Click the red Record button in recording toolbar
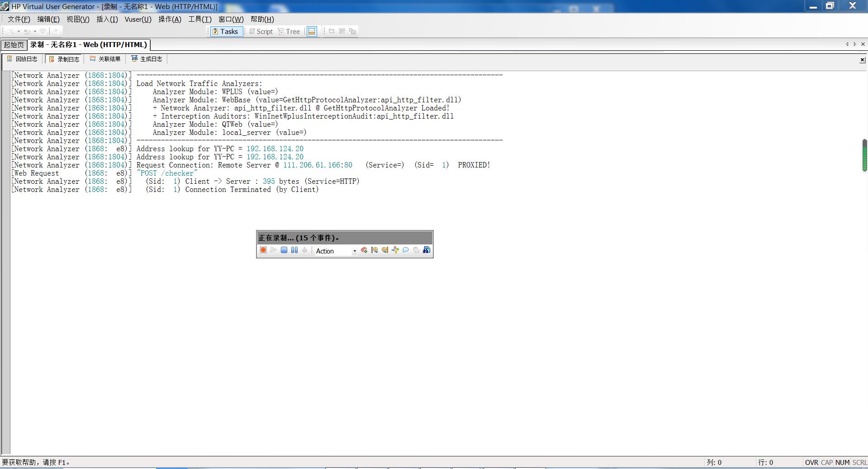Viewport: 868px width, 469px height. pos(263,250)
